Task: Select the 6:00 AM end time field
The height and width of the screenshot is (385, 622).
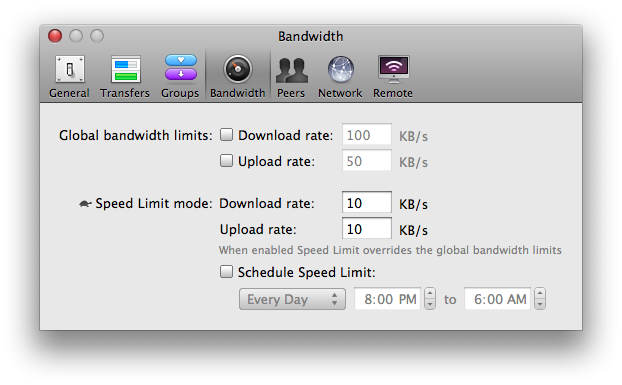Action: point(497,299)
